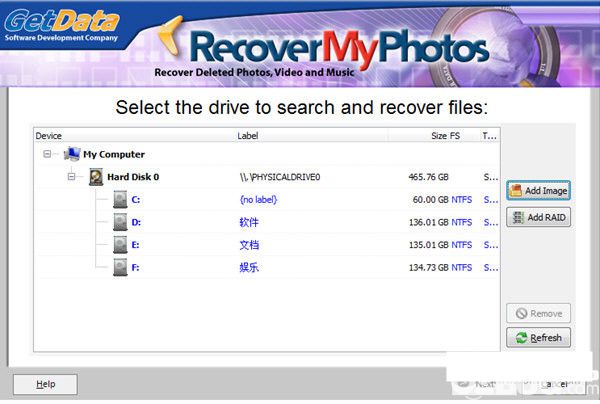Open Help

point(45,384)
